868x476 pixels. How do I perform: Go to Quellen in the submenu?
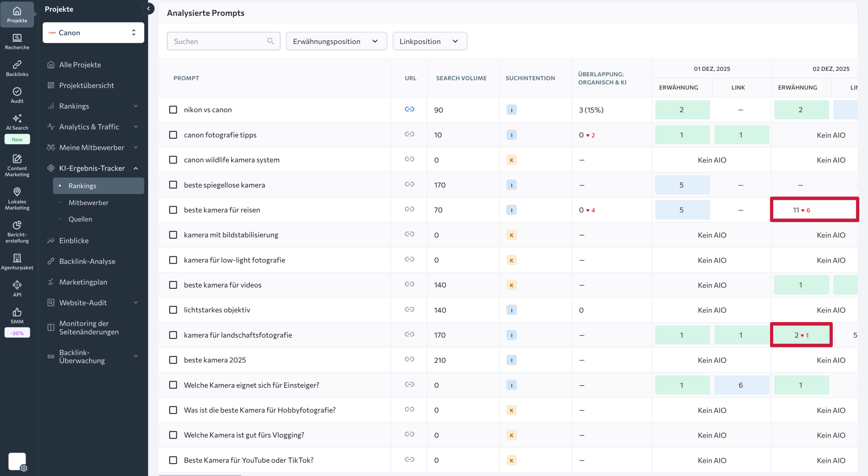click(80, 219)
